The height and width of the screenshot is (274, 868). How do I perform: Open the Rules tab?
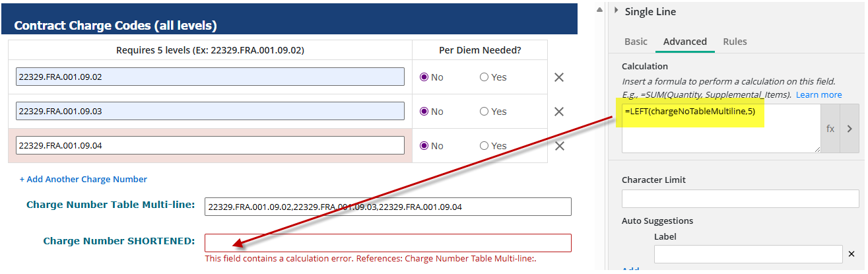(x=735, y=42)
